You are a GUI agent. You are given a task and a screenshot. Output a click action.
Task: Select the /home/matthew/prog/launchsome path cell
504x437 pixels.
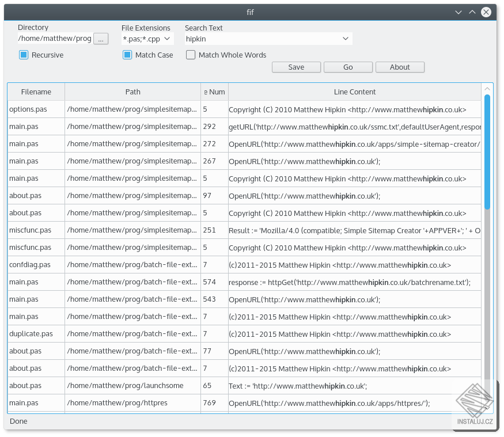click(132, 386)
